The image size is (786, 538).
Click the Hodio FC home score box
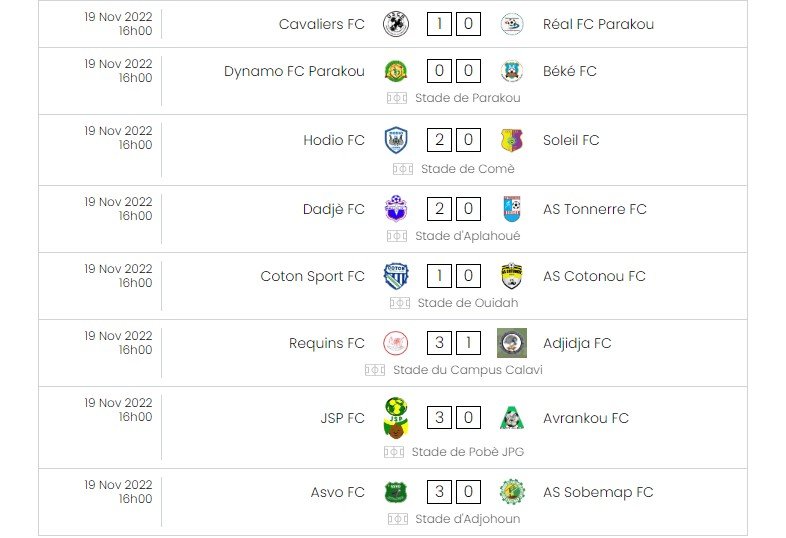click(x=439, y=140)
